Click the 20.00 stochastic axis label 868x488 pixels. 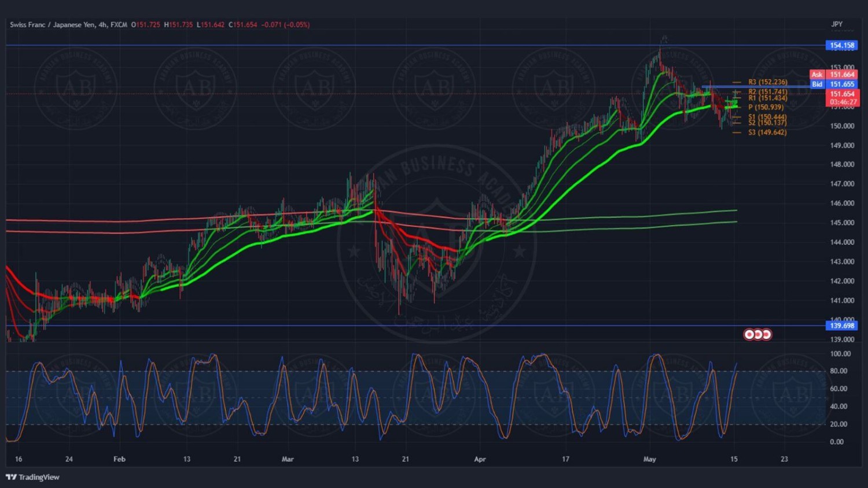click(x=838, y=424)
